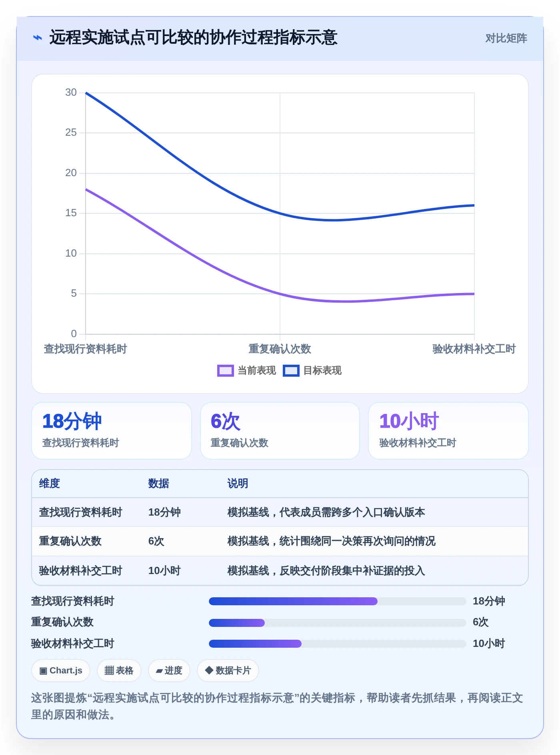Select the 进度 tag chip
This screenshot has width=560, height=755.
(x=169, y=671)
